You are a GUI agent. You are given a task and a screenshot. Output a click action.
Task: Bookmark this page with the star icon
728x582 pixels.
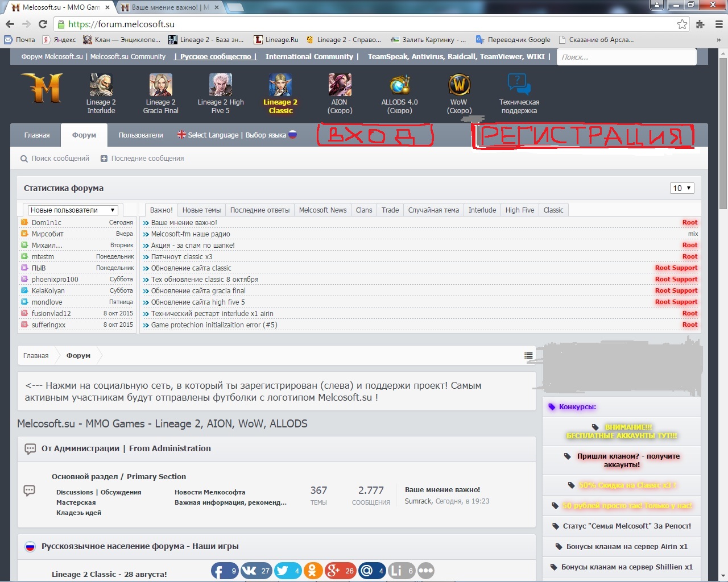(682, 24)
